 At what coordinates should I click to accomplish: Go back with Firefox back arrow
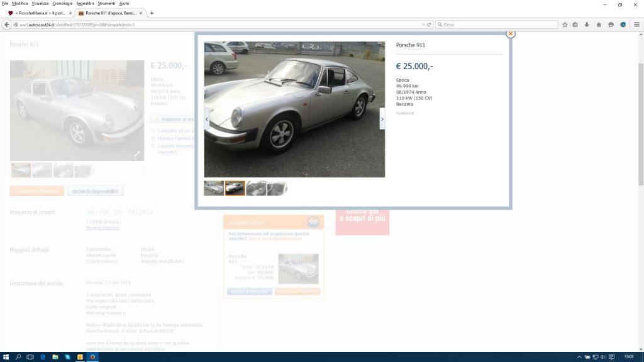coord(6,25)
